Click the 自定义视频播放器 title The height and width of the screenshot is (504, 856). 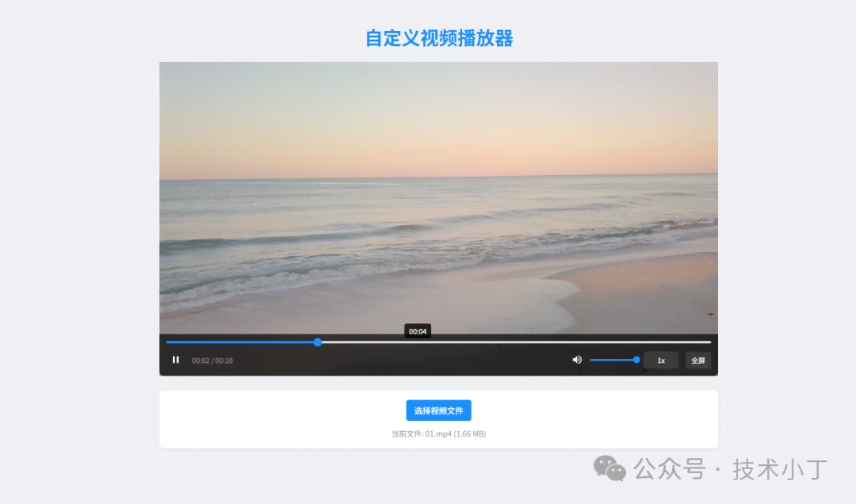coord(438,38)
